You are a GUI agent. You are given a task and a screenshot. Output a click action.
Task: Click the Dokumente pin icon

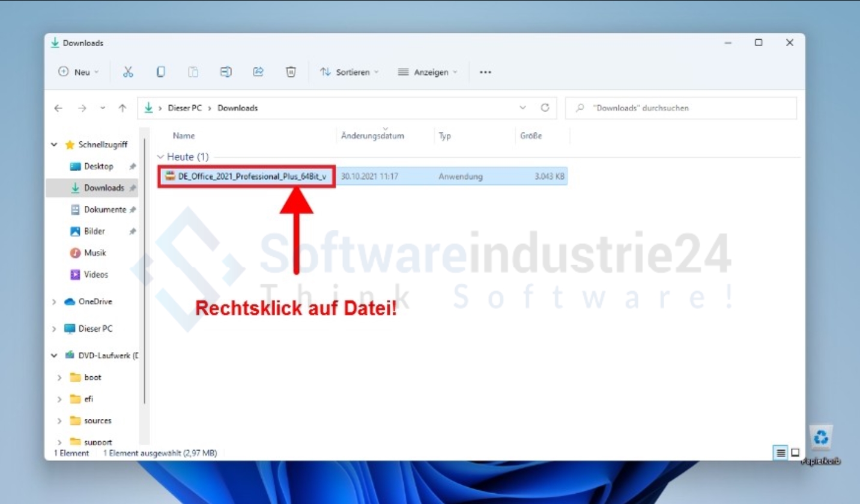[133, 209]
